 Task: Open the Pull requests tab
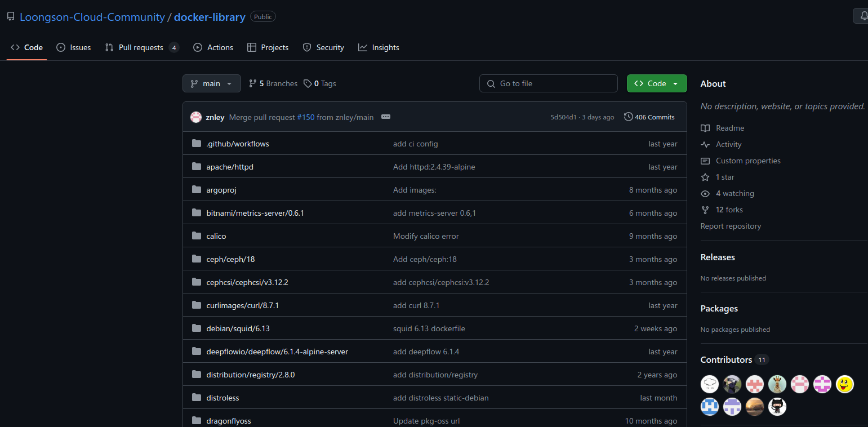(x=142, y=47)
